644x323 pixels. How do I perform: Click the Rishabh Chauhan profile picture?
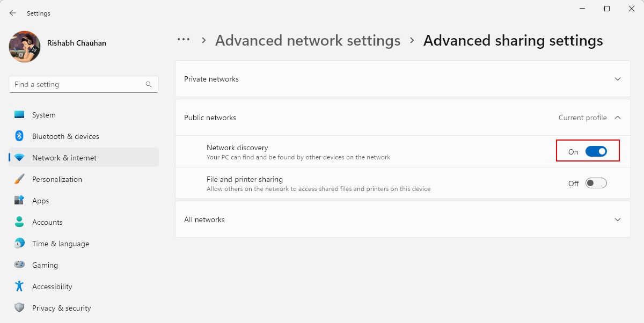click(x=25, y=47)
